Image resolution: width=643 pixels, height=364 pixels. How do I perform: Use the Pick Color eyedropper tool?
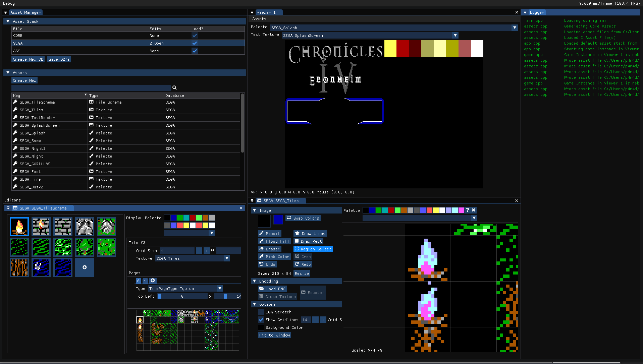click(x=274, y=257)
